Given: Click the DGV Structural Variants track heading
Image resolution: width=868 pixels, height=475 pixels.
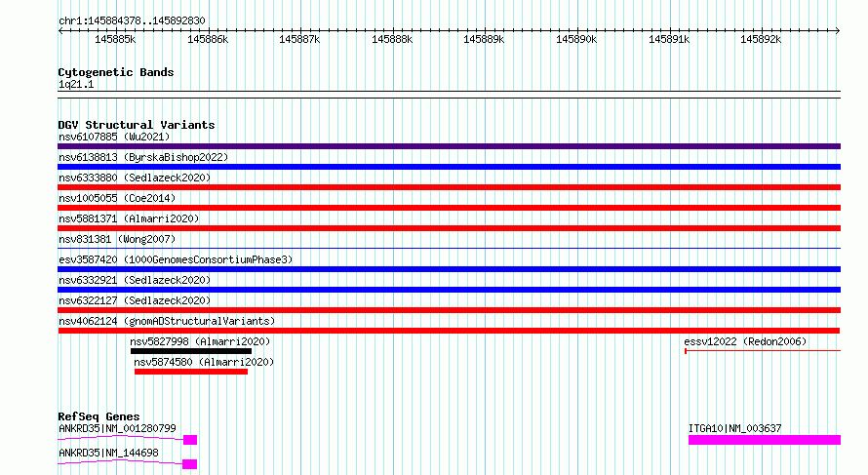Looking at the screenshot, I should [x=137, y=125].
